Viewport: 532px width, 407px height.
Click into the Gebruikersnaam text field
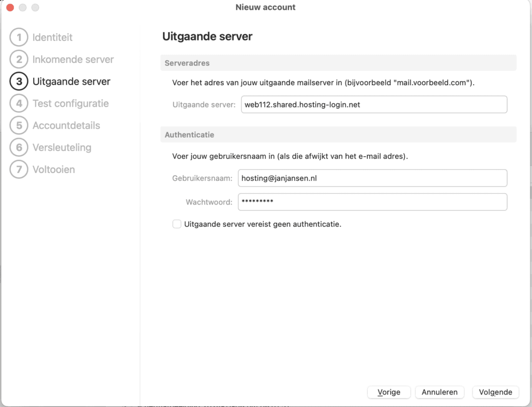pyautogui.click(x=372, y=178)
